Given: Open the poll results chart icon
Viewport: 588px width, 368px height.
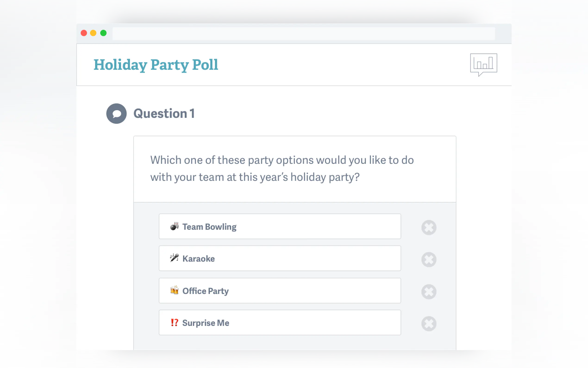Looking at the screenshot, I should (x=483, y=64).
